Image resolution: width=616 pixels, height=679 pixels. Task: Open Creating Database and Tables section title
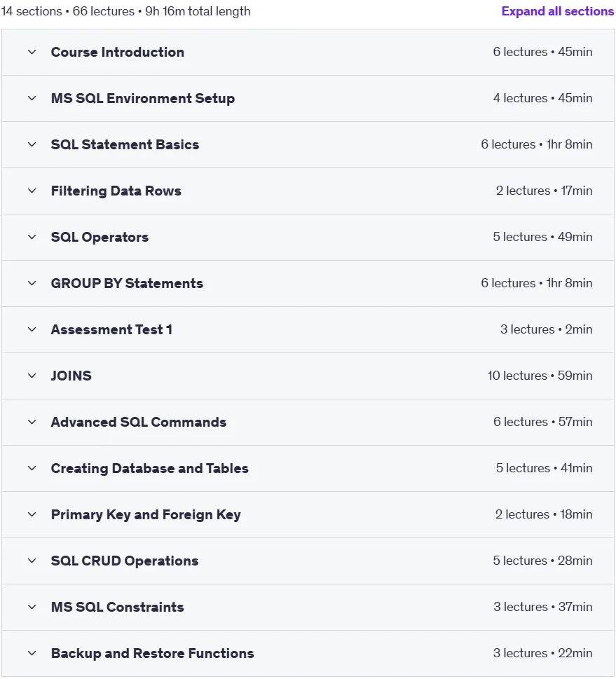149,469
